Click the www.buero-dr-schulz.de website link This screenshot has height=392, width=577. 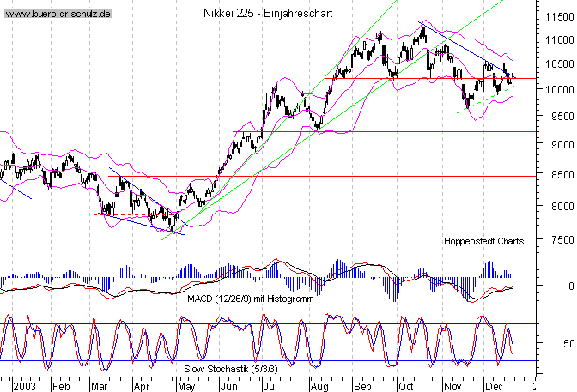click(57, 15)
